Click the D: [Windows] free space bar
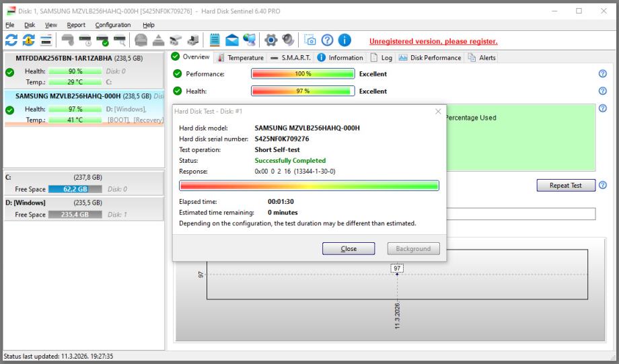This screenshot has width=619, height=364. 75,215
